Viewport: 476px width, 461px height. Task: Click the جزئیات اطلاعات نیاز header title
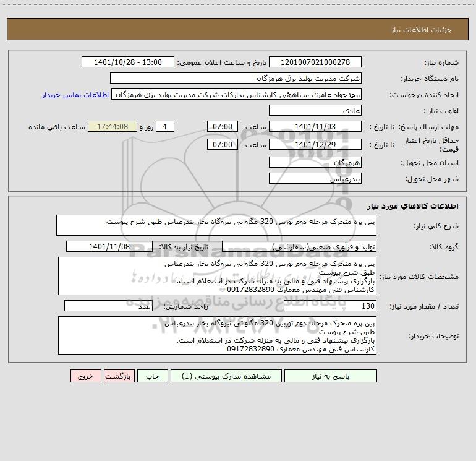click(422, 30)
